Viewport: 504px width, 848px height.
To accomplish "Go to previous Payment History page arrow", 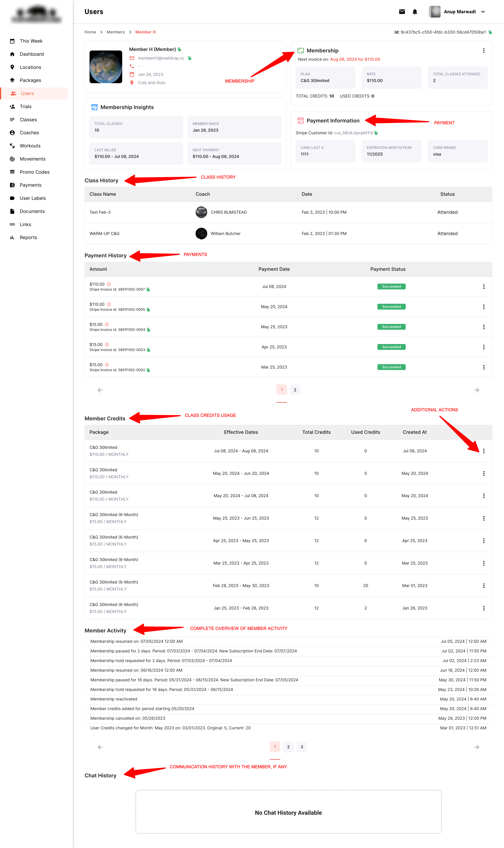I will click(x=100, y=390).
